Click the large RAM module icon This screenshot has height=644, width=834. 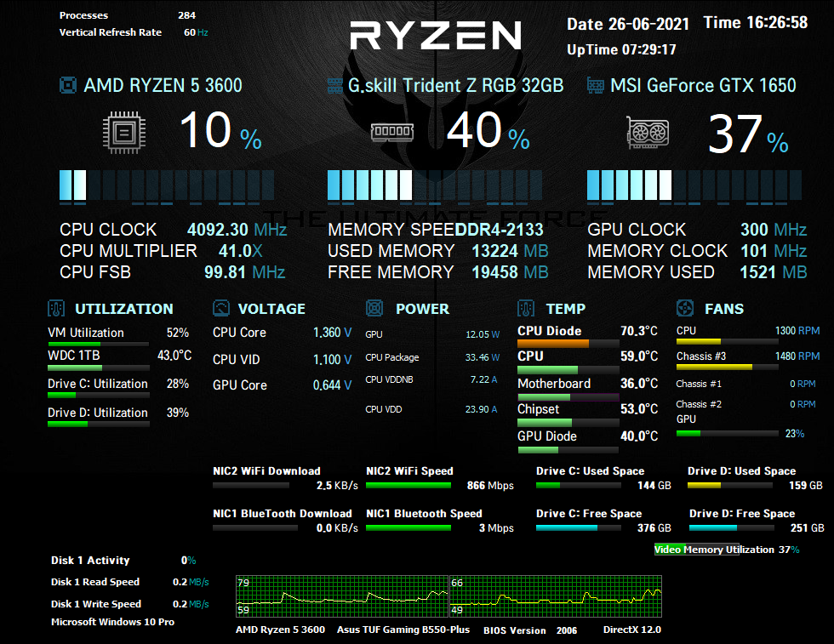point(392,132)
